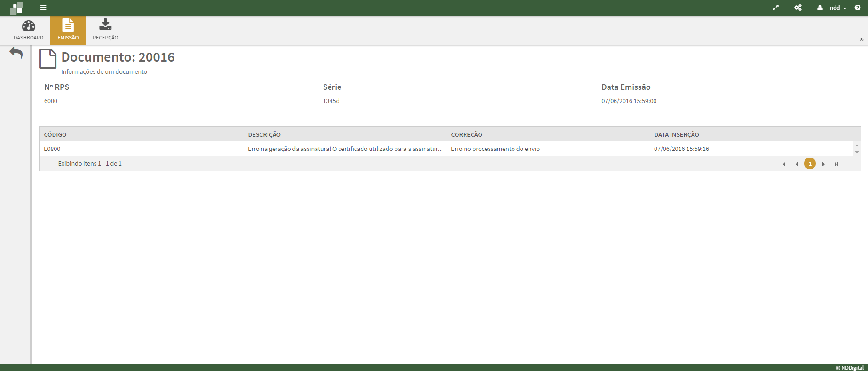Toggle fullscreen expand icon
The height and width of the screenshot is (371, 868).
pyautogui.click(x=775, y=8)
